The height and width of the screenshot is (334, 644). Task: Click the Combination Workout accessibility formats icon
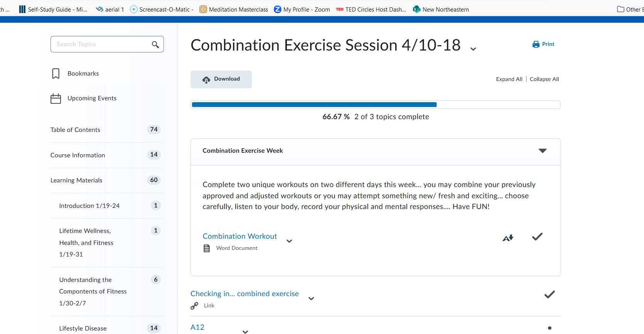pyautogui.click(x=508, y=238)
